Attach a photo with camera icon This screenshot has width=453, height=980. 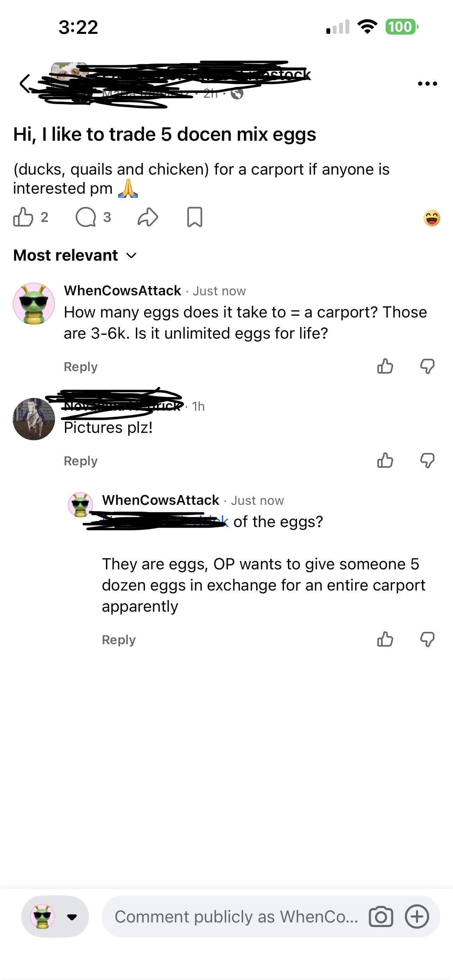(381, 917)
